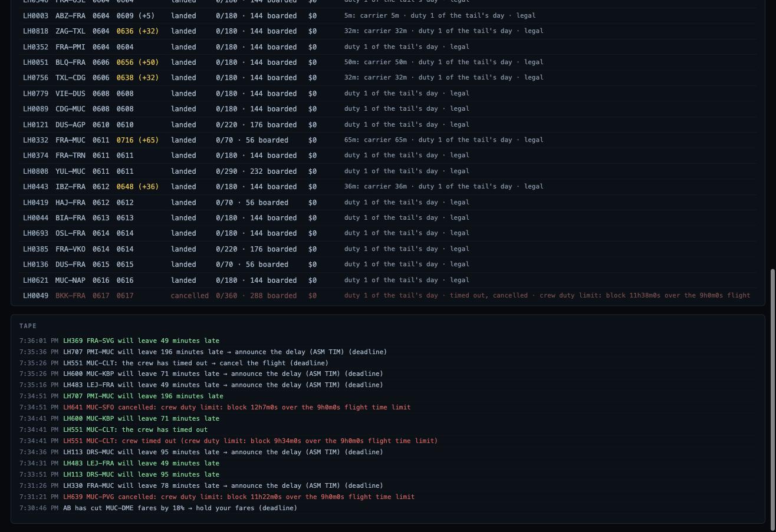Screen dimensions: 776x532
Task: Select LH330 FRA–MUC 78 minutes late entry
Action: [x=223, y=485]
